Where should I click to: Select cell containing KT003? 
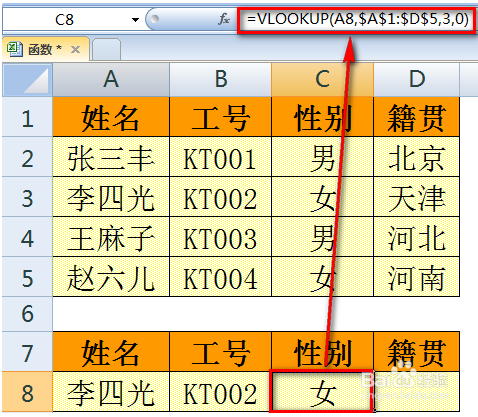coord(220,237)
